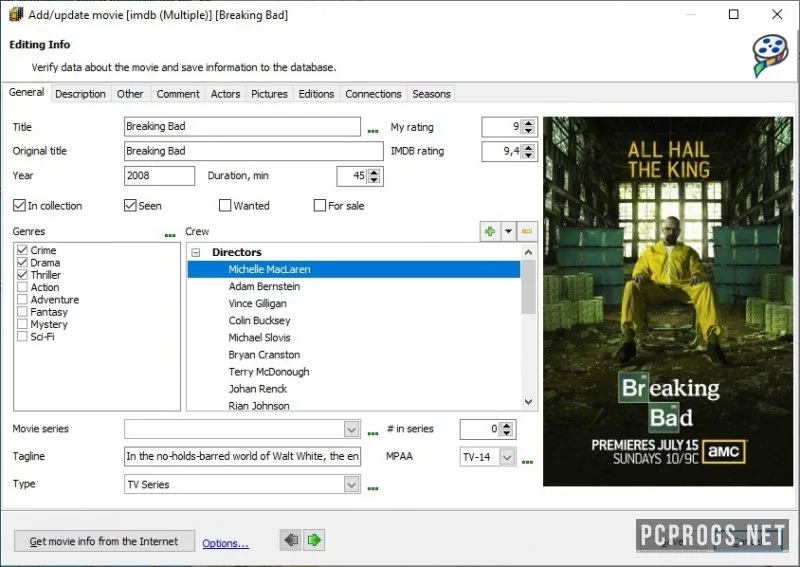800x567 pixels.
Task: Increase Duration with up arrow
Action: [x=374, y=172]
